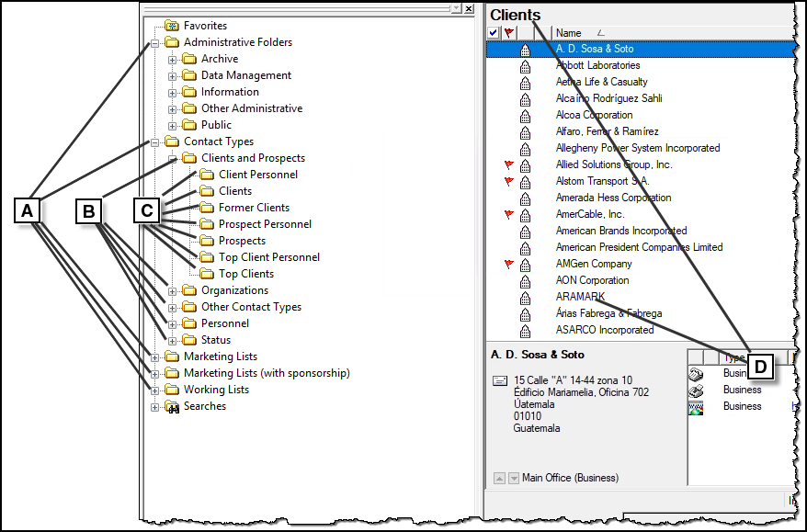807x532 pixels.
Task: Open the folder pane dropdown arrow
Action: click(x=456, y=9)
